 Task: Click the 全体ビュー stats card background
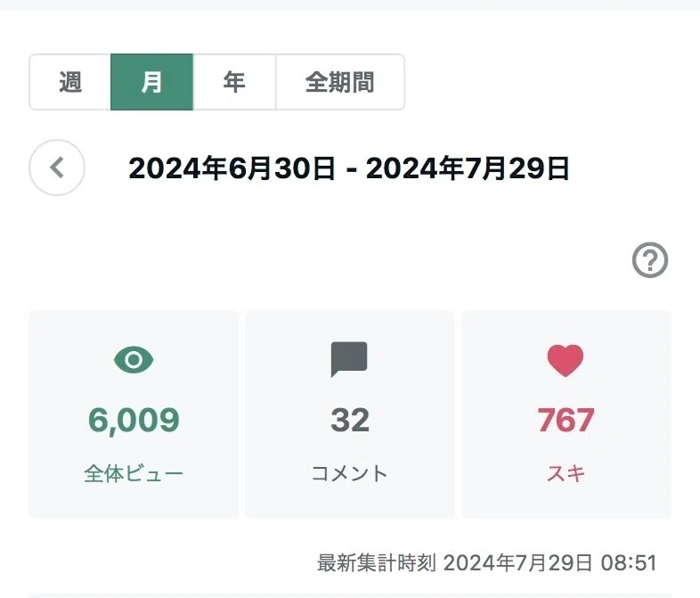tap(134, 414)
